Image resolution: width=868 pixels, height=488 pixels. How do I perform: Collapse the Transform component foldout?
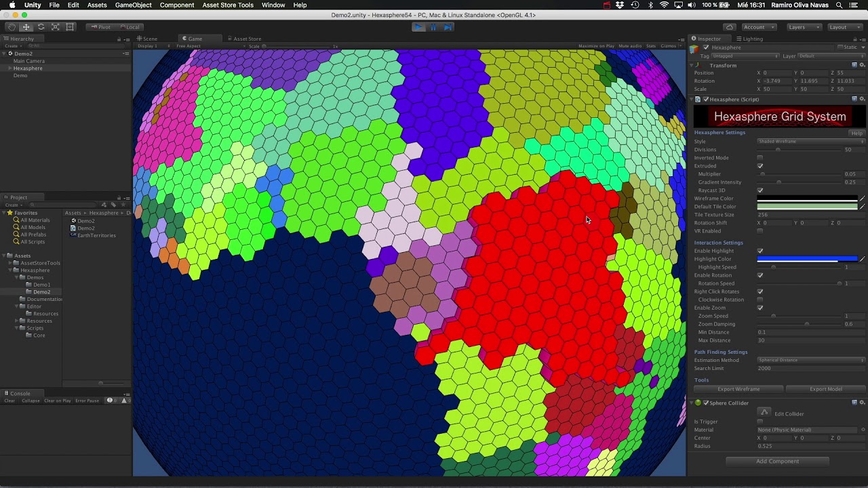(692, 66)
